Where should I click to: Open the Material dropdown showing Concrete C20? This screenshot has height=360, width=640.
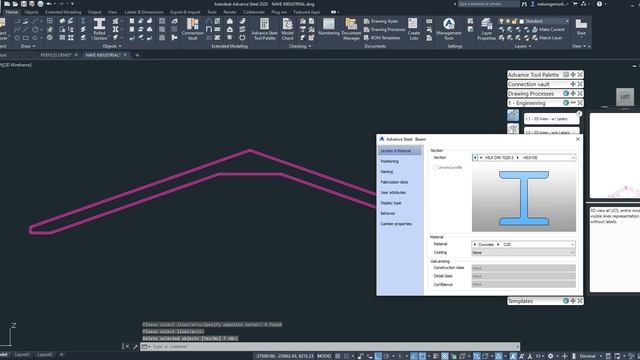(x=524, y=244)
